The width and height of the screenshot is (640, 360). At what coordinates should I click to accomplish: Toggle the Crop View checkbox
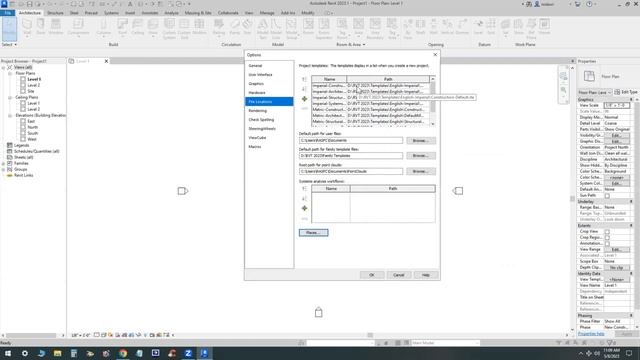click(607, 231)
